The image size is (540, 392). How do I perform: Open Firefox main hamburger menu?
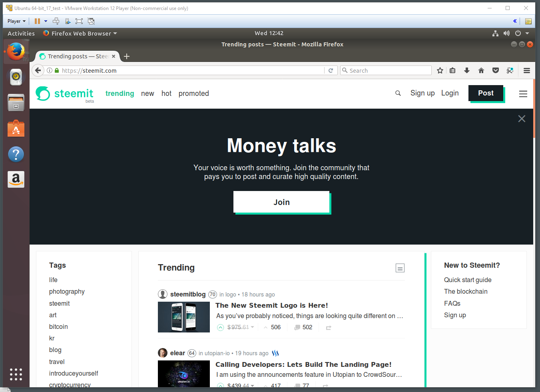point(527,70)
